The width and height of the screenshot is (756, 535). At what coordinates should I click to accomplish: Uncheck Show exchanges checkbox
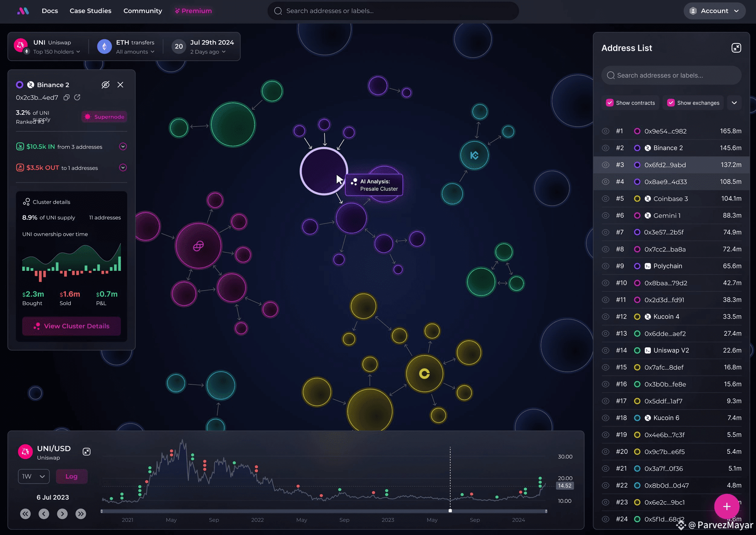(x=671, y=103)
